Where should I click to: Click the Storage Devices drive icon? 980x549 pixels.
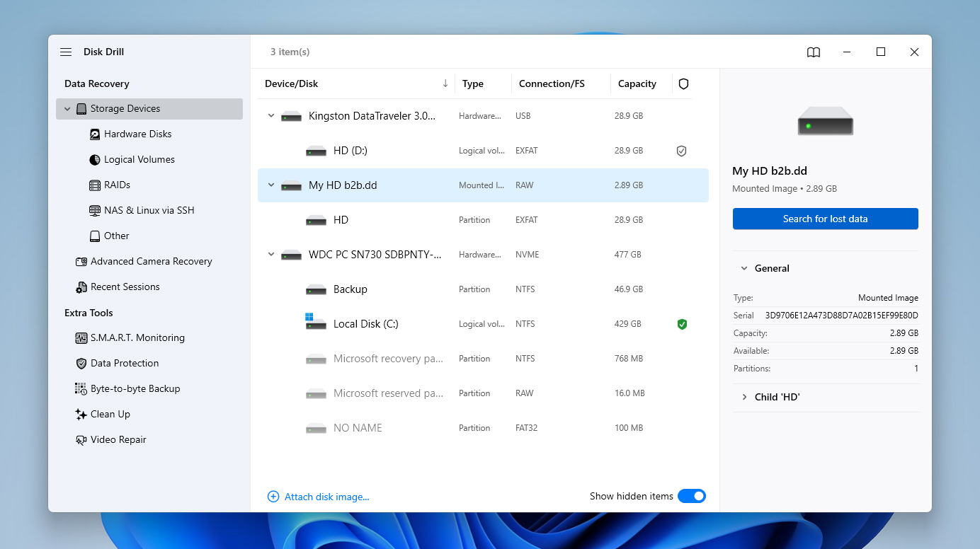click(x=81, y=109)
